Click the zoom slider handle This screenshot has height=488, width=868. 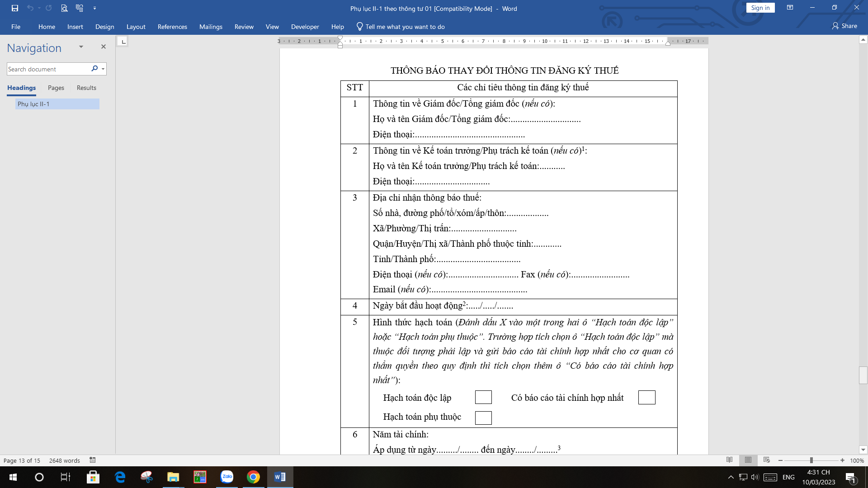point(811,460)
